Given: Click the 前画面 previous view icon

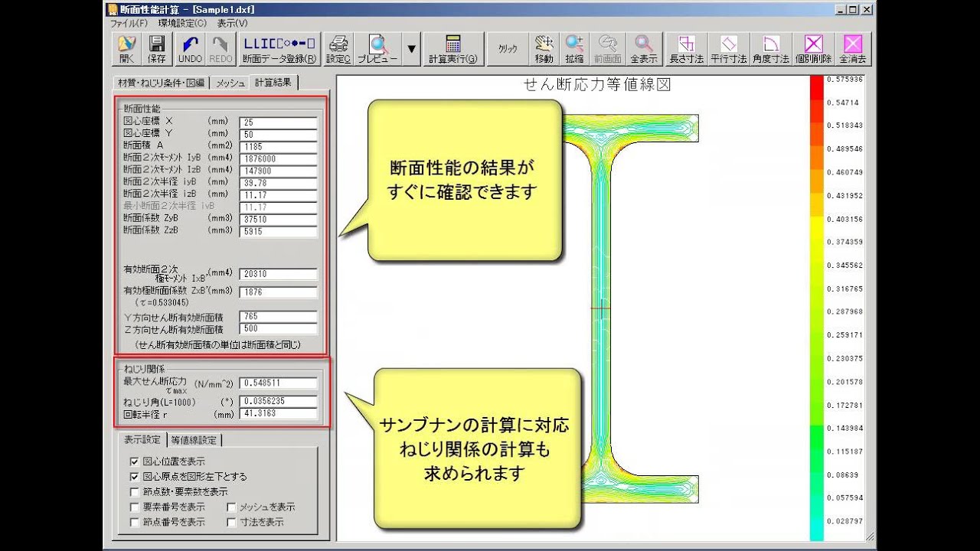Looking at the screenshot, I should click(608, 49).
